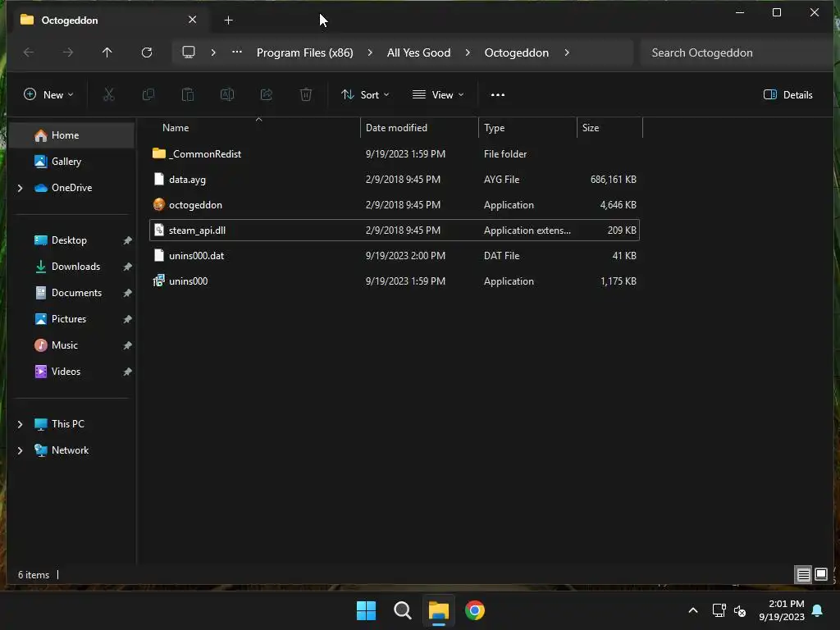Expand chevron after Octogeddon breadcrumb
The height and width of the screenshot is (630, 840).
click(x=567, y=52)
